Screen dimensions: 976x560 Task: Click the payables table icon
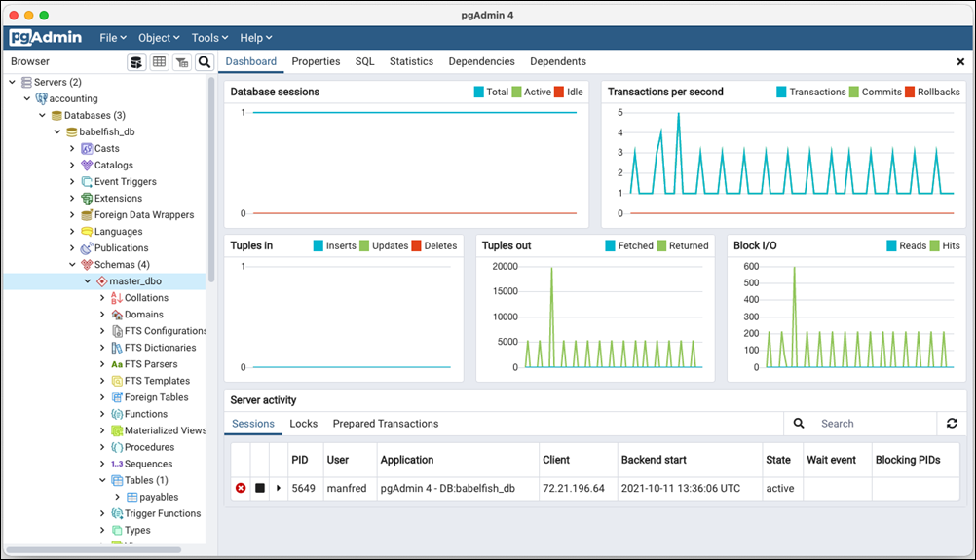coord(132,497)
